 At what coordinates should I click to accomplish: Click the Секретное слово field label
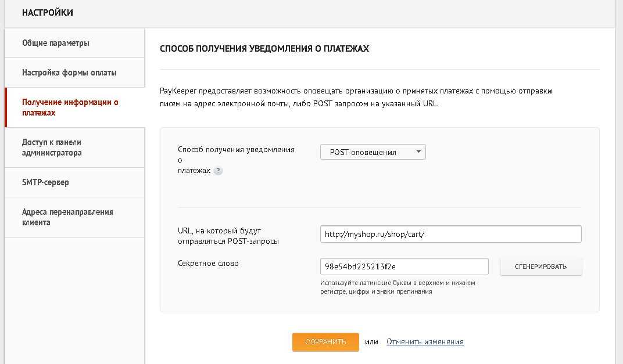208,263
